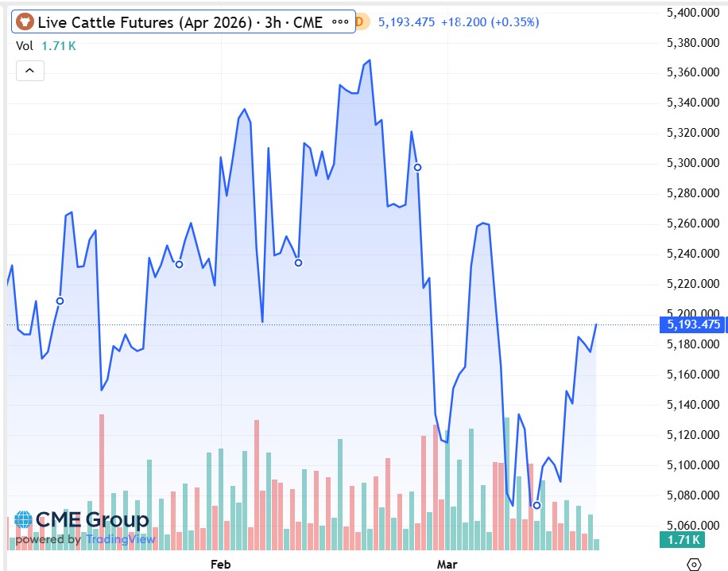Image resolution: width=728 pixels, height=571 pixels.
Task: Click the Live Cattle symbol logo icon
Action: pyautogui.click(x=25, y=21)
